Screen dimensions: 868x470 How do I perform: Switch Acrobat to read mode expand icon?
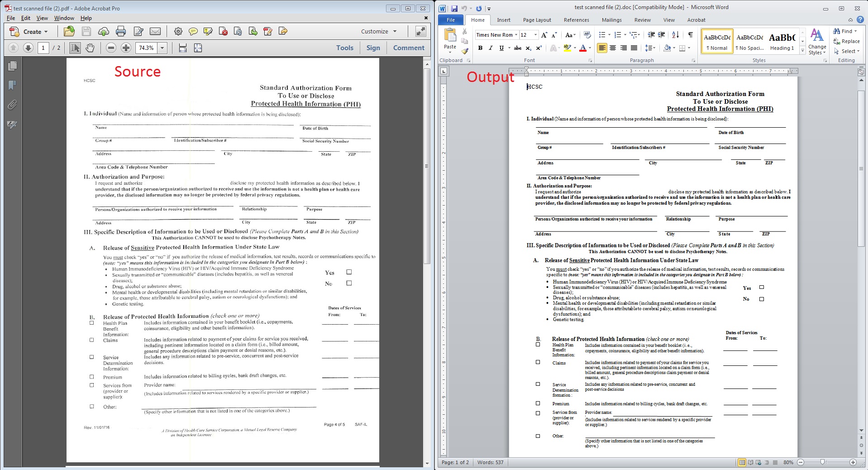[x=420, y=31]
